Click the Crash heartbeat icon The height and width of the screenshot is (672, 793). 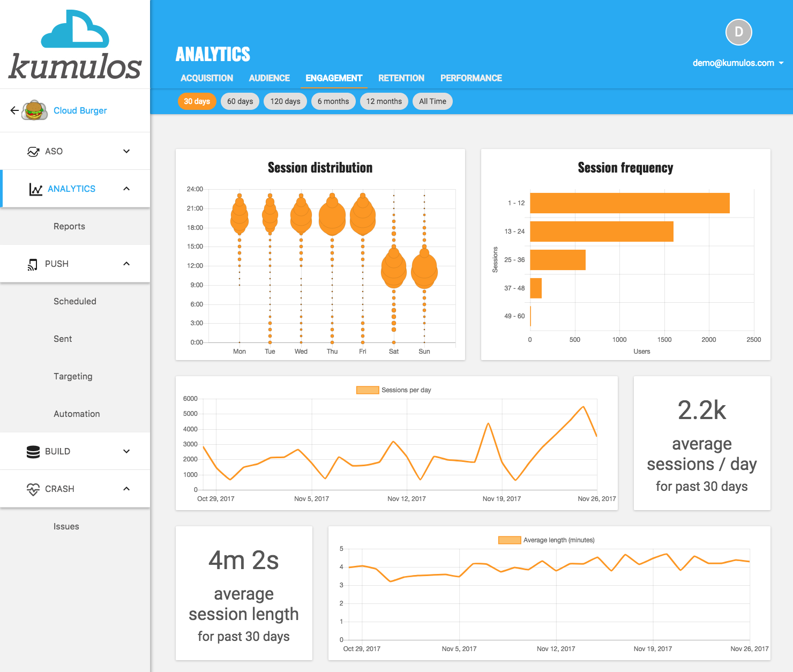(33, 489)
